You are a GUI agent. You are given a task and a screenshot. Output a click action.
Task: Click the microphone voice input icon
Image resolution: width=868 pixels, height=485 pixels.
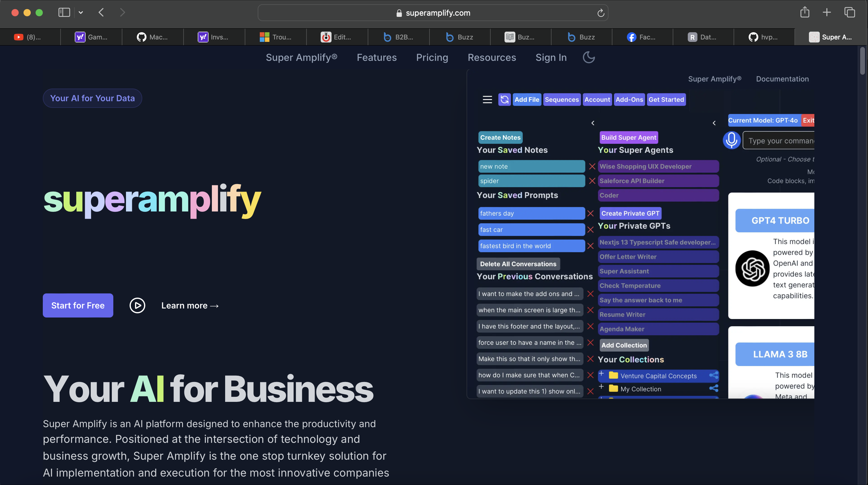coord(731,140)
